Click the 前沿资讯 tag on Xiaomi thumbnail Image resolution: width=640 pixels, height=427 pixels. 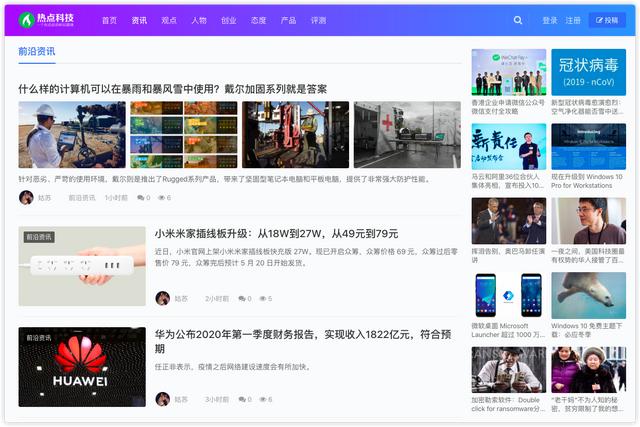pos(39,237)
